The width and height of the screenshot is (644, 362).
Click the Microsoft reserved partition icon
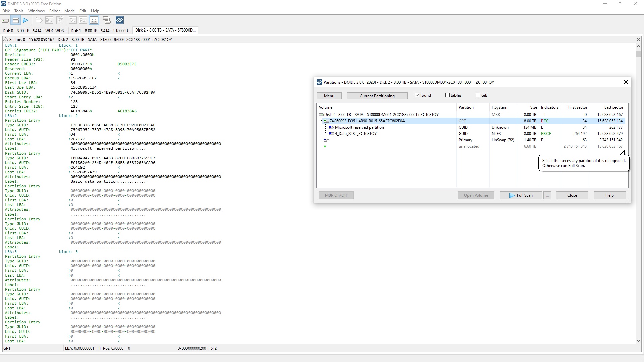click(332, 127)
